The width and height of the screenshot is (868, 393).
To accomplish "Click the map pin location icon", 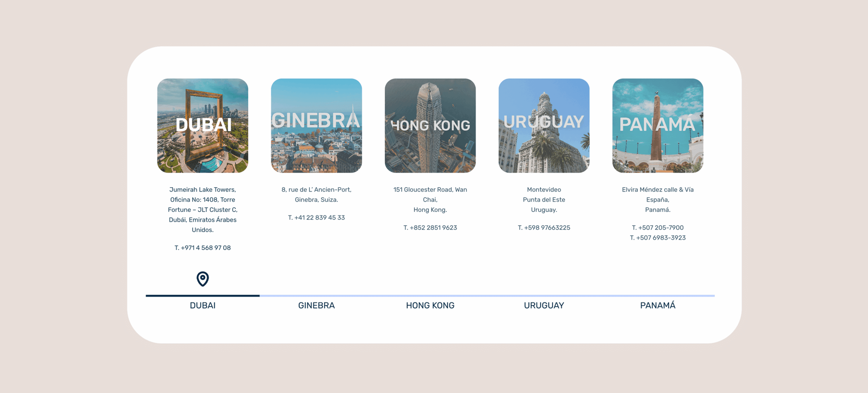I will pos(202,279).
